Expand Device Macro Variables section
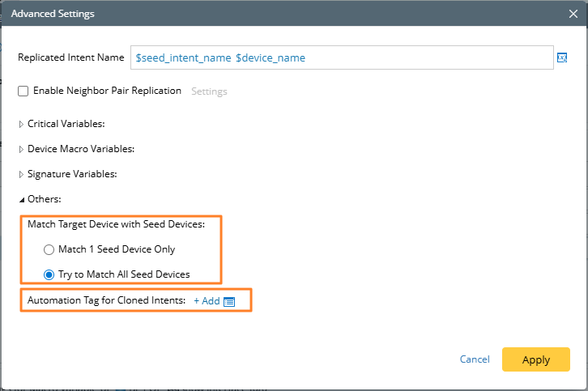Image resolution: width=588 pixels, height=391 pixels. (x=21, y=149)
